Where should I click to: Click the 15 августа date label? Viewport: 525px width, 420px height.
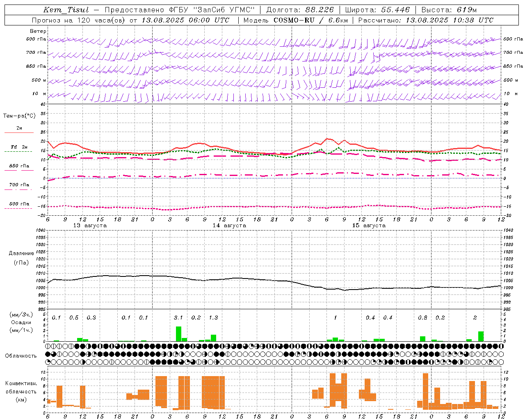pyautogui.click(x=369, y=226)
